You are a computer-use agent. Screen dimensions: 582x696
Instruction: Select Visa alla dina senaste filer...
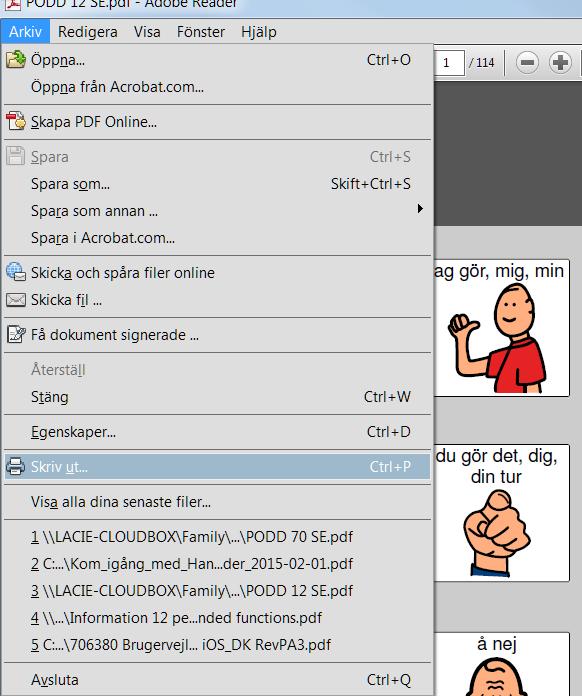click(x=217, y=502)
